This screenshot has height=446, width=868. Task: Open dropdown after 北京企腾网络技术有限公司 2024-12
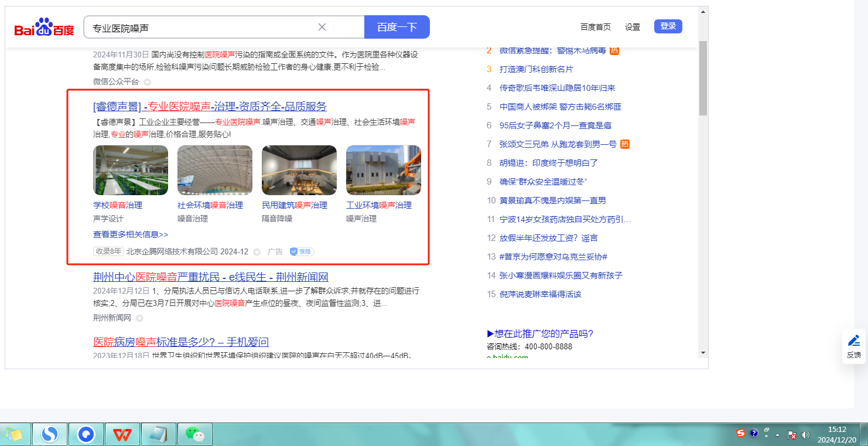pos(257,252)
